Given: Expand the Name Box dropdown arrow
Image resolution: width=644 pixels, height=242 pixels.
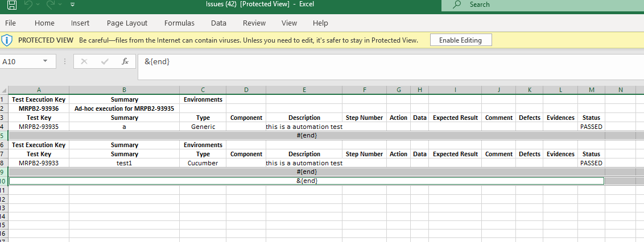Looking at the screenshot, I should tap(45, 61).
